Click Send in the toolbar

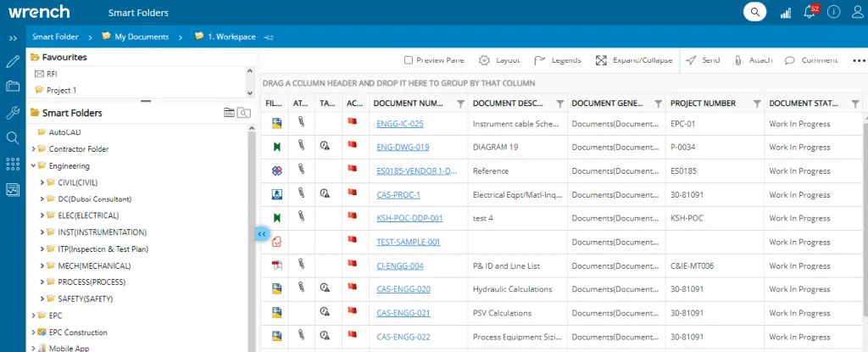point(703,60)
